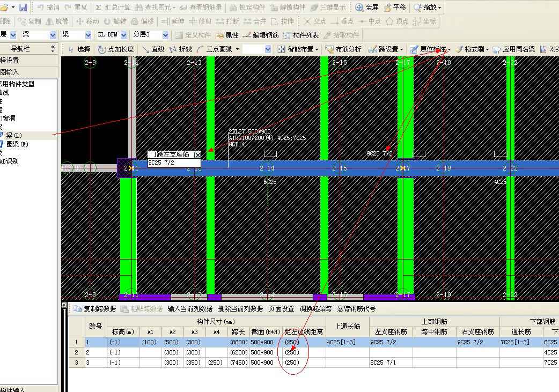Select the 折线 polyline tool
This screenshot has height=392, width=559.
point(181,49)
